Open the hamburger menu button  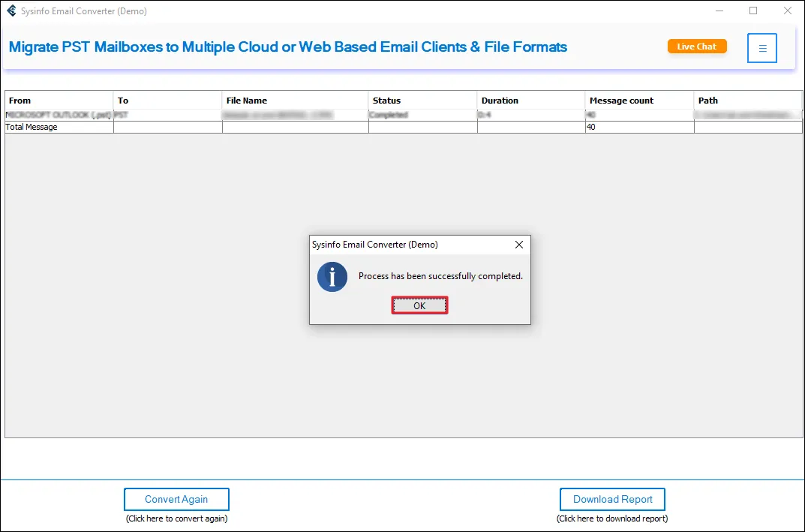pyautogui.click(x=762, y=48)
